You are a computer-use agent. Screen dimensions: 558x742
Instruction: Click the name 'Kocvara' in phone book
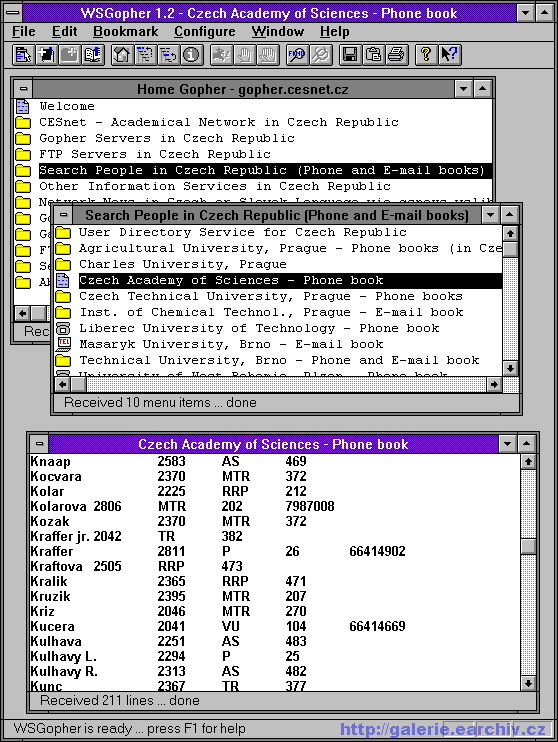point(56,476)
